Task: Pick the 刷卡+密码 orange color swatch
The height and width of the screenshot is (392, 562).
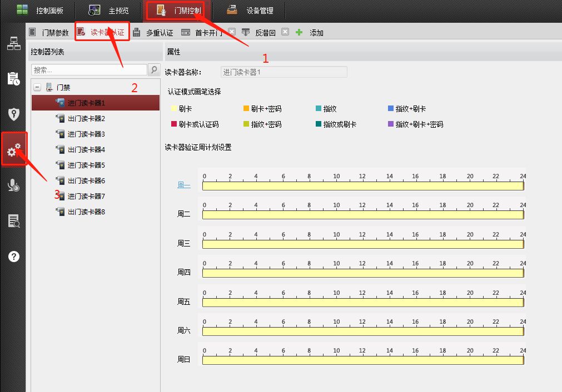Action: click(246, 109)
